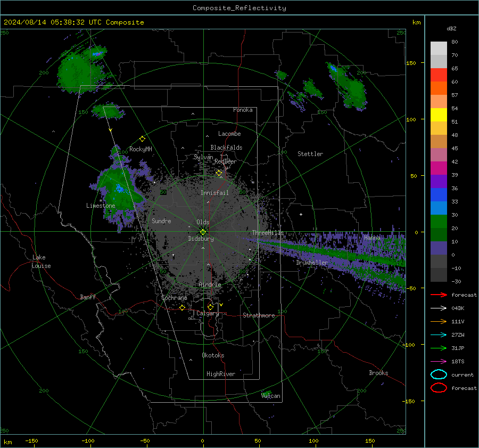
Task: Click the RedDeer city label
Action: click(x=226, y=161)
